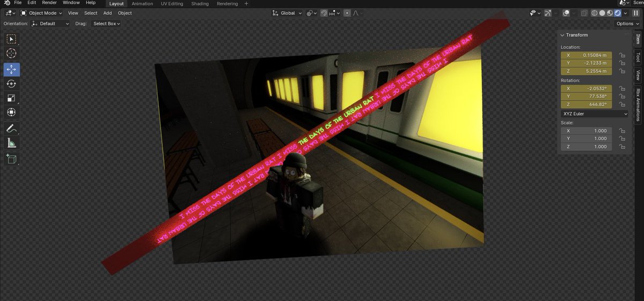Screen dimensions: 644x301
Task: Switch to the Rendering workspace tab
Action: pyautogui.click(x=227, y=4)
